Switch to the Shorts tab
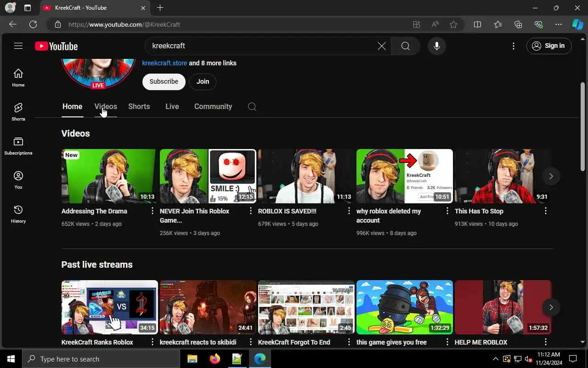The height and width of the screenshot is (368, 588). point(139,107)
